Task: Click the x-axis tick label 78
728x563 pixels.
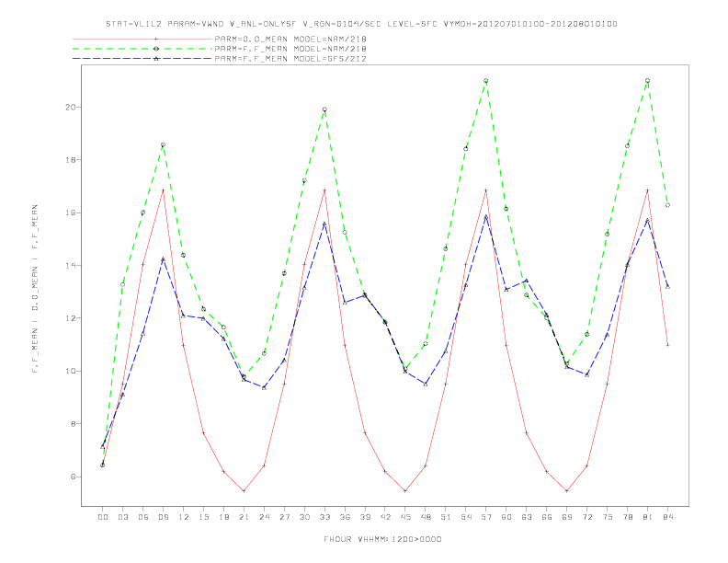Action: click(x=627, y=517)
